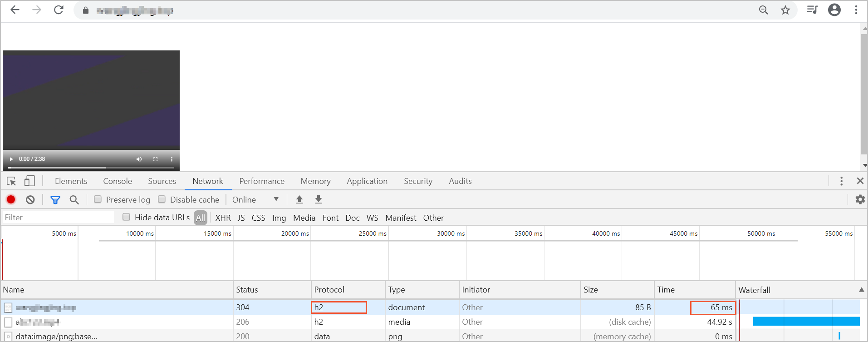Check Hide data URLs
Image resolution: width=868 pixels, height=342 pixels.
[126, 217]
